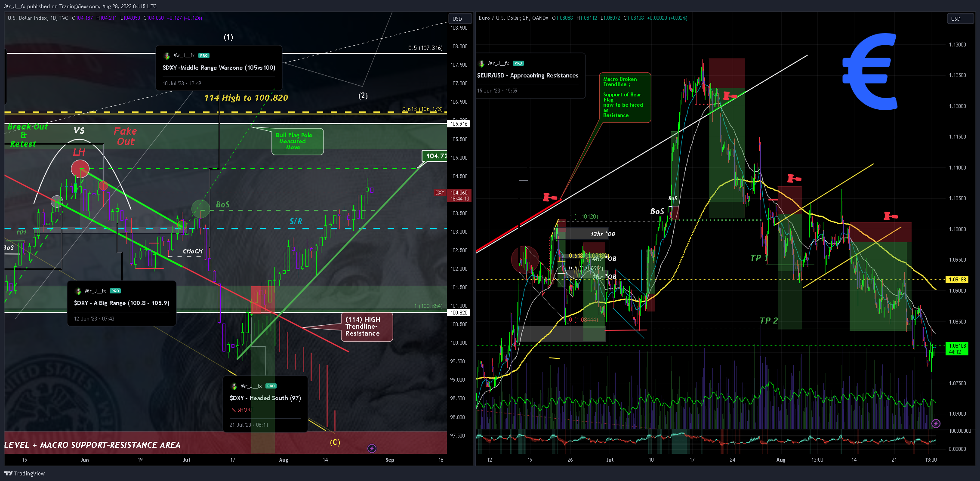This screenshot has width=980, height=481.
Task: Click the 'Break Out & Retest' label
Action: pos(27,136)
